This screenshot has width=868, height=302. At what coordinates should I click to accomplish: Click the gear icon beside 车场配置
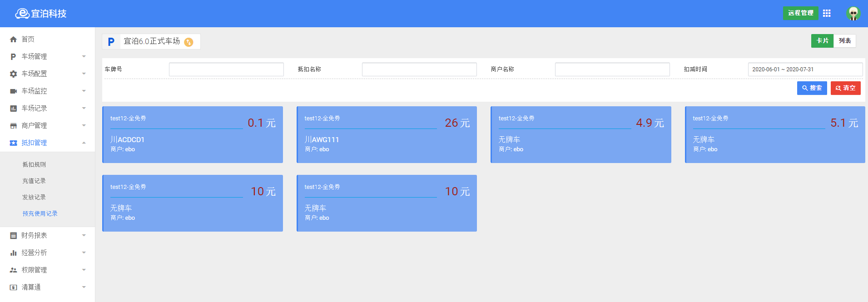(x=14, y=74)
